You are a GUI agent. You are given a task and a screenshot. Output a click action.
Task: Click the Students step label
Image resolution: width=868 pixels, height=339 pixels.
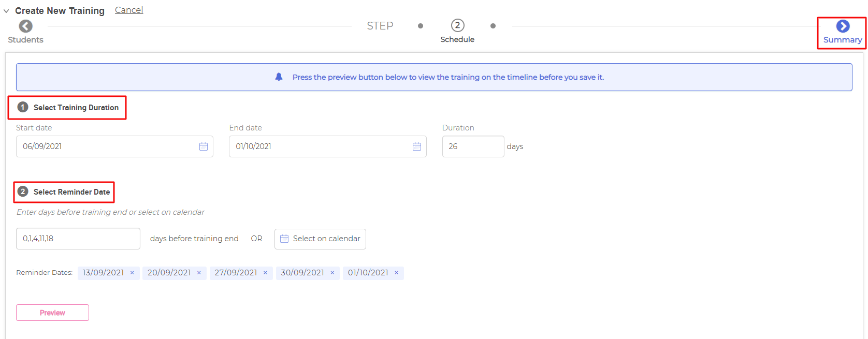pyautogui.click(x=25, y=40)
